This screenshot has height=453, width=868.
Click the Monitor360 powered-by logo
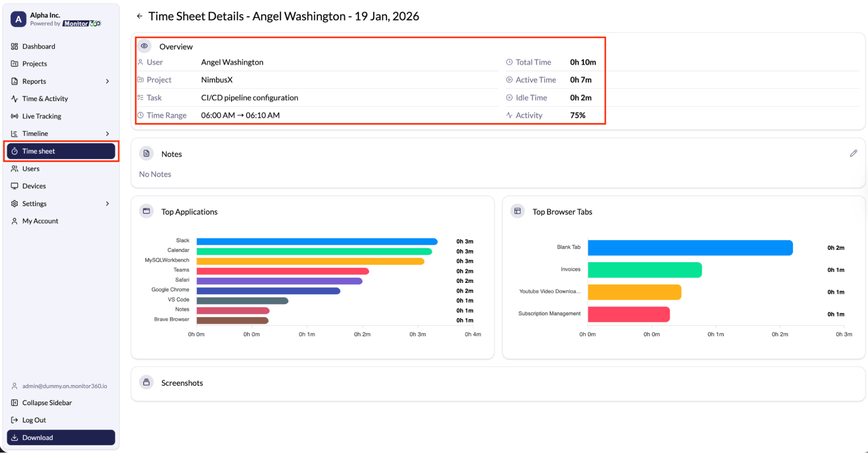[82, 23]
